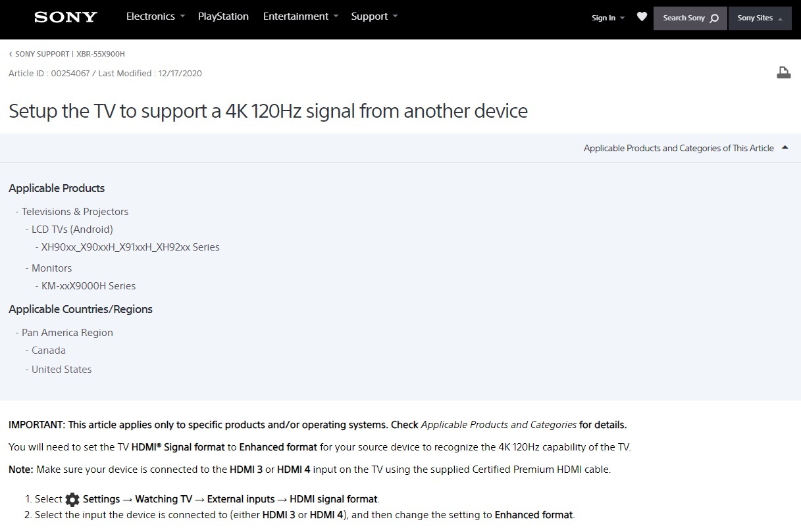Click the Sony logo
801x532 pixels.
coord(66,17)
